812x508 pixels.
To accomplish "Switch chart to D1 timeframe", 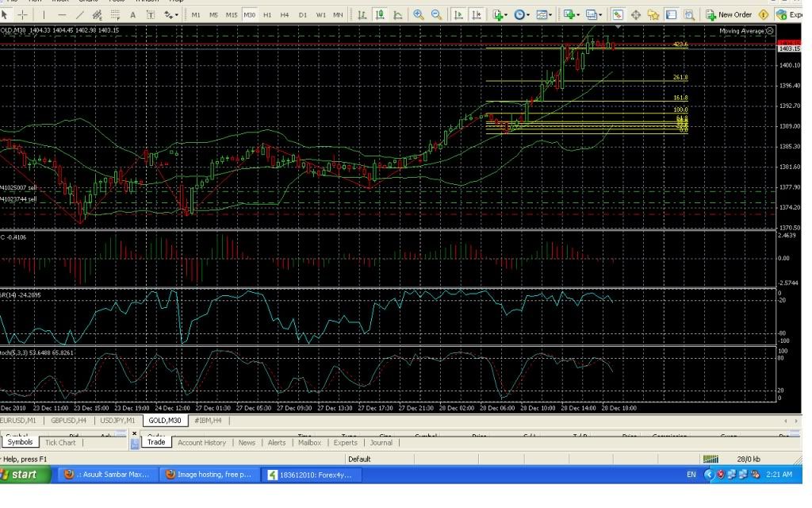I will pyautogui.click(x=303, y=15).
